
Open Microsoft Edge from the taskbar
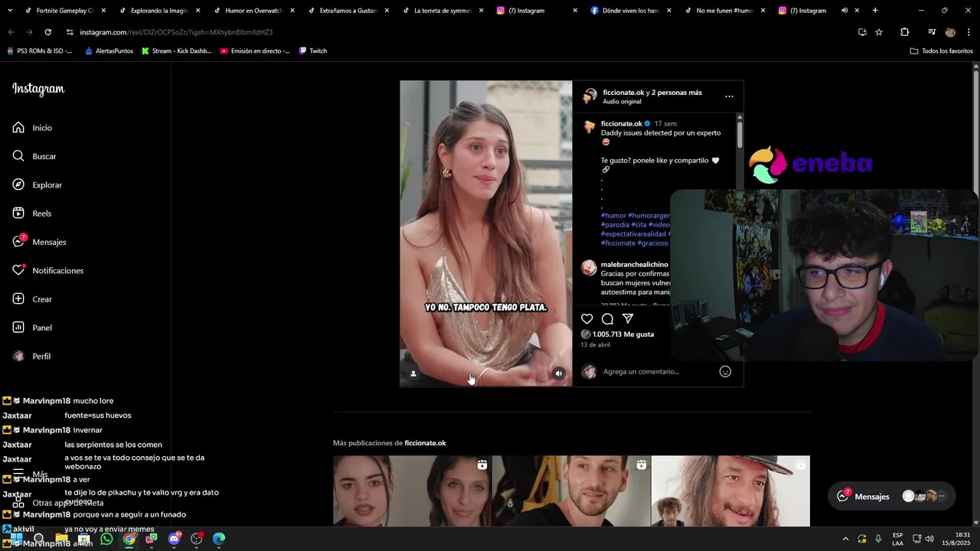(219, 539)
